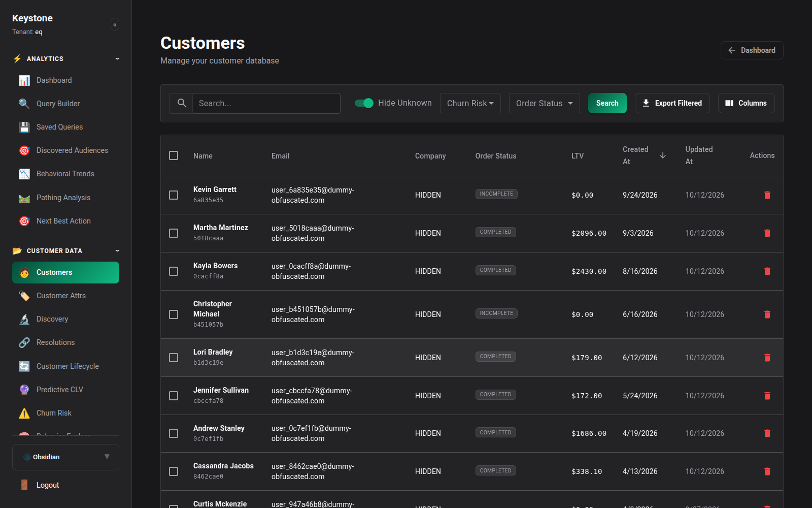Open the Columns chooser
812x508 pixels.
[x=746, y=103]
